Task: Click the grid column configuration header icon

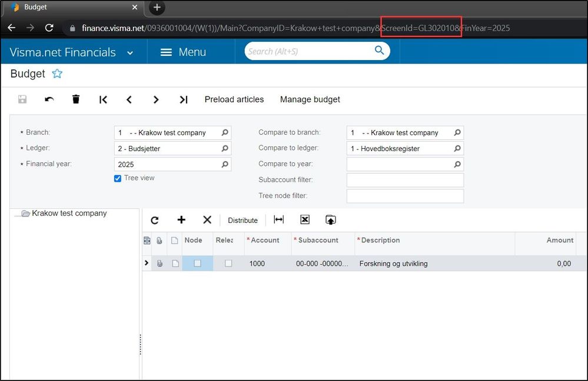Action: tap(147, 240)
